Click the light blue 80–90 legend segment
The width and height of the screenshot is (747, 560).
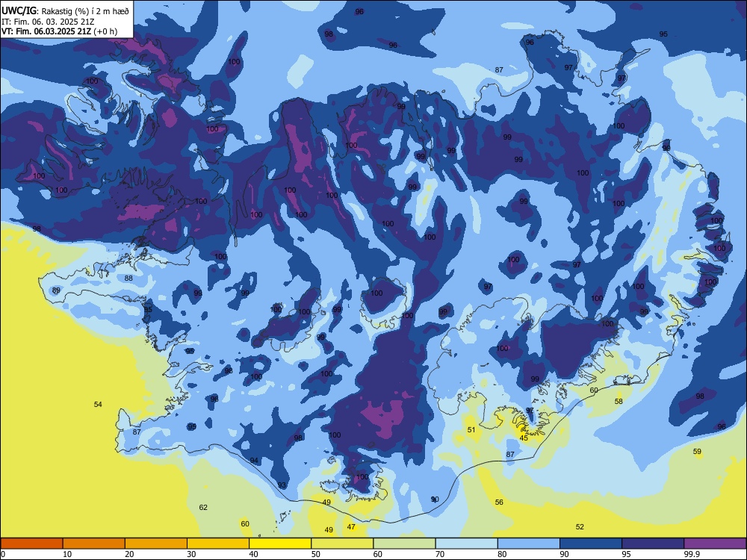click(529, 544)
